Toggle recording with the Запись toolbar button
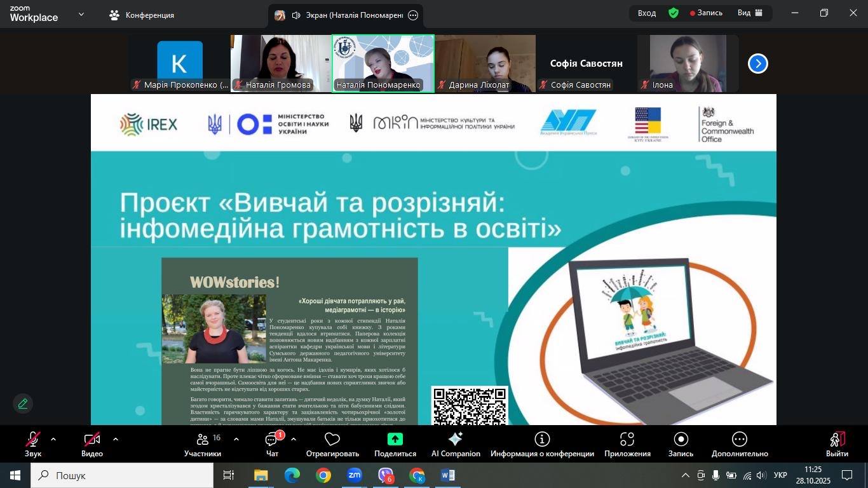Viewport: 868px width, 488px height. pos(681,444)
